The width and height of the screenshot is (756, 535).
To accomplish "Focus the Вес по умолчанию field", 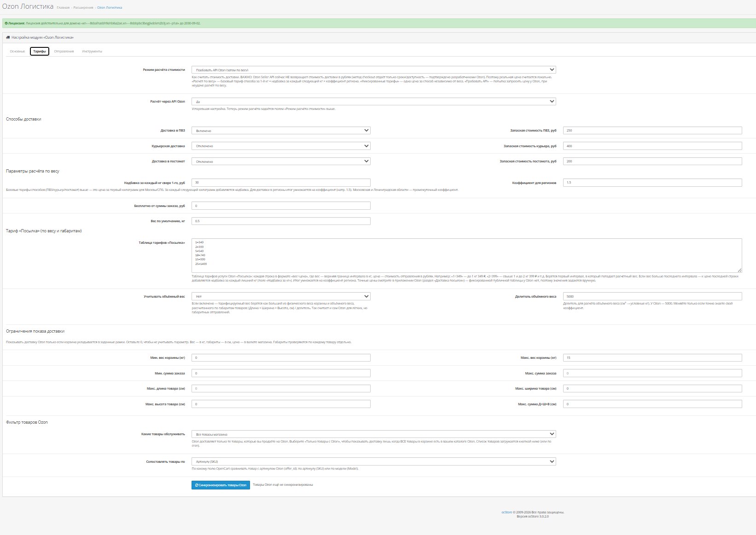I will click(x=281, y=221).
